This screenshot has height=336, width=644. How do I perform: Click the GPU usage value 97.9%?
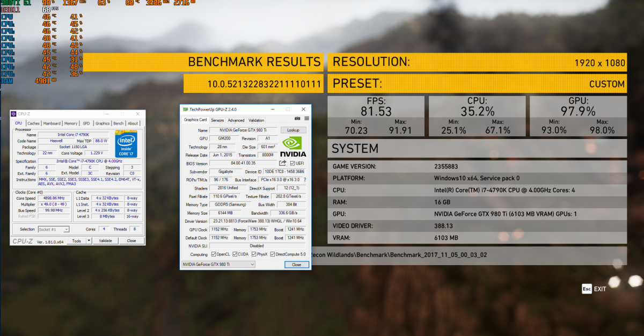[x=578, y=112]
